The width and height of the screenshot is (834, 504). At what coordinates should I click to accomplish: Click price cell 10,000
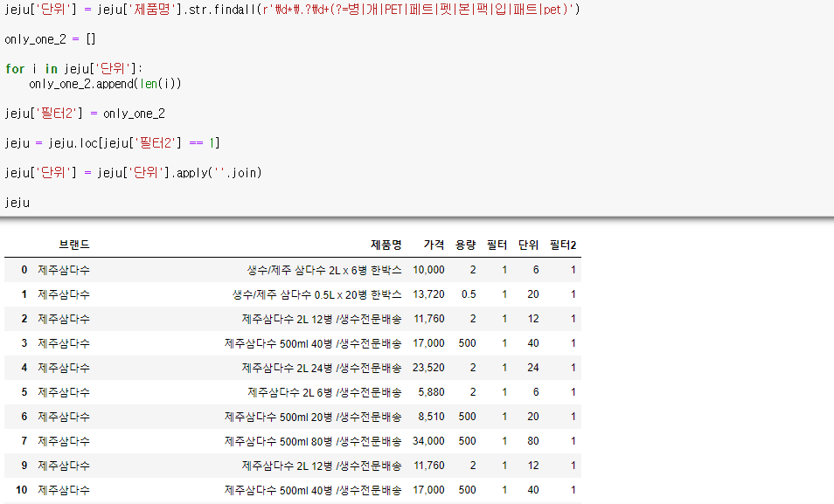pos(428,270)
